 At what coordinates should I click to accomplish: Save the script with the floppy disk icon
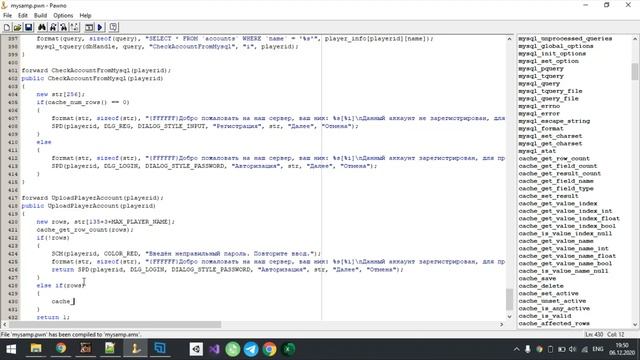(29, 27)
